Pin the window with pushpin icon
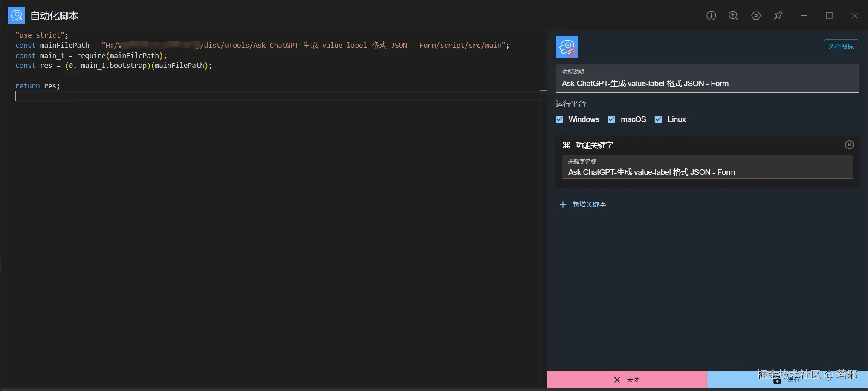 778,16
